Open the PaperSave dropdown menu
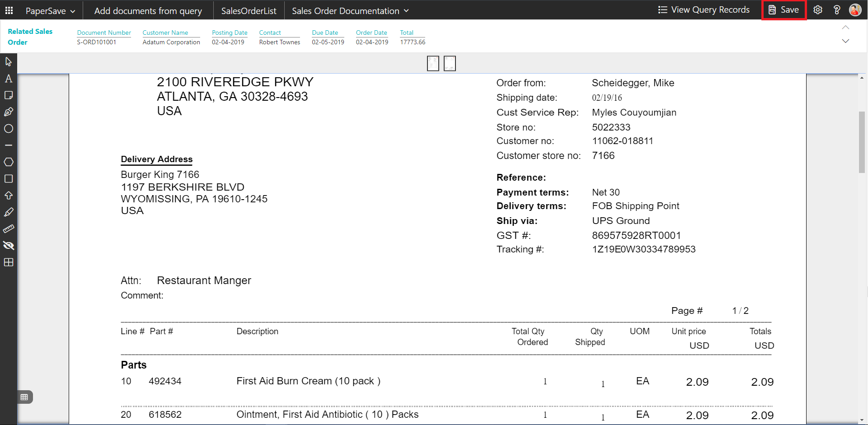This screenshot has height=425, width=868. (x=50, y=11)
